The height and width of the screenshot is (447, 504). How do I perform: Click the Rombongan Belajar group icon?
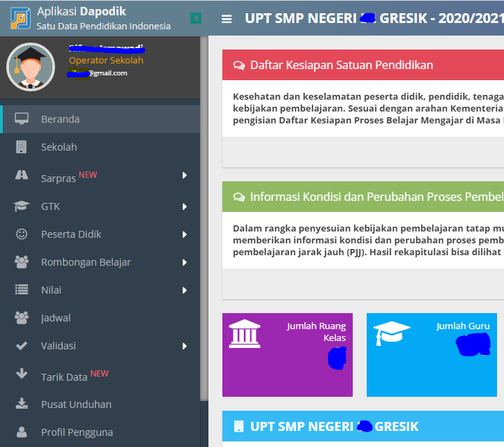click(x=22, y=262)
